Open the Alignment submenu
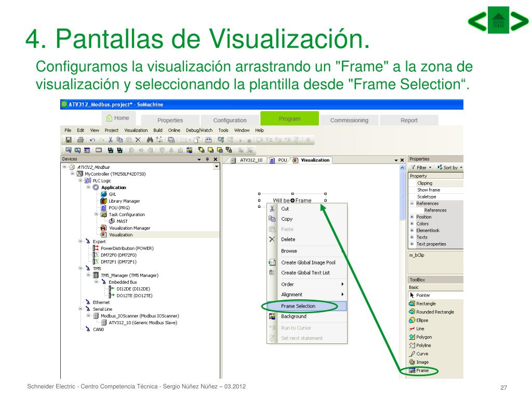532x399 pixels. pyautogui.click(x=307, y=295)
